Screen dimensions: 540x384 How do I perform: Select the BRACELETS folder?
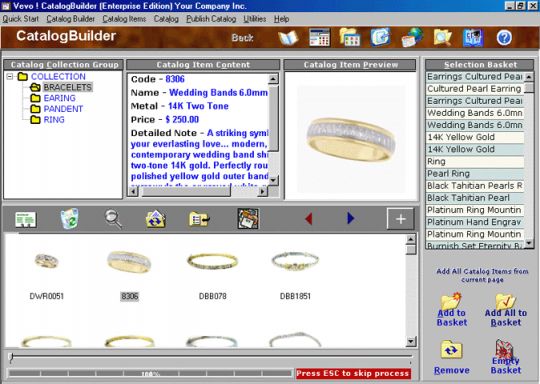pyautogui.click(x=68, y=87)
